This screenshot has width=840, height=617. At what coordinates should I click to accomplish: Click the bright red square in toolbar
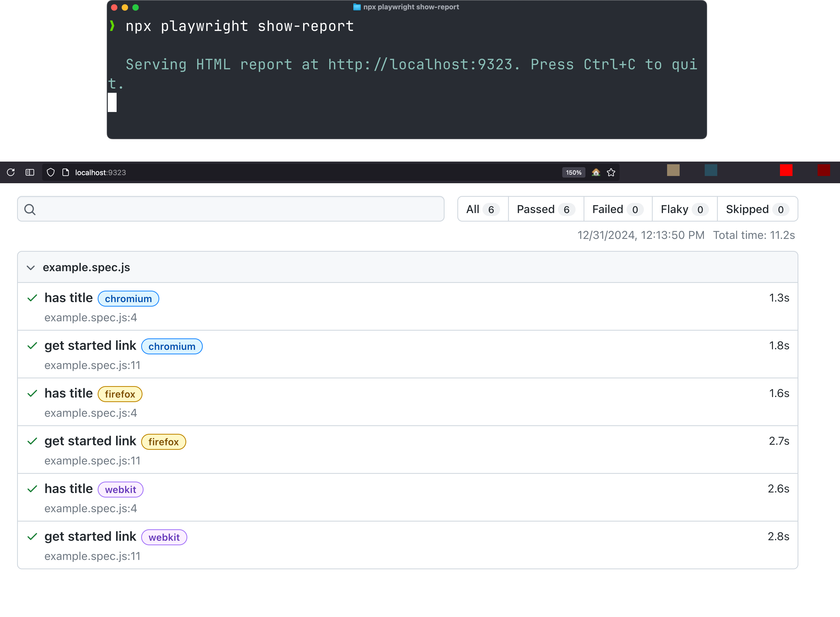pos(786,170)
